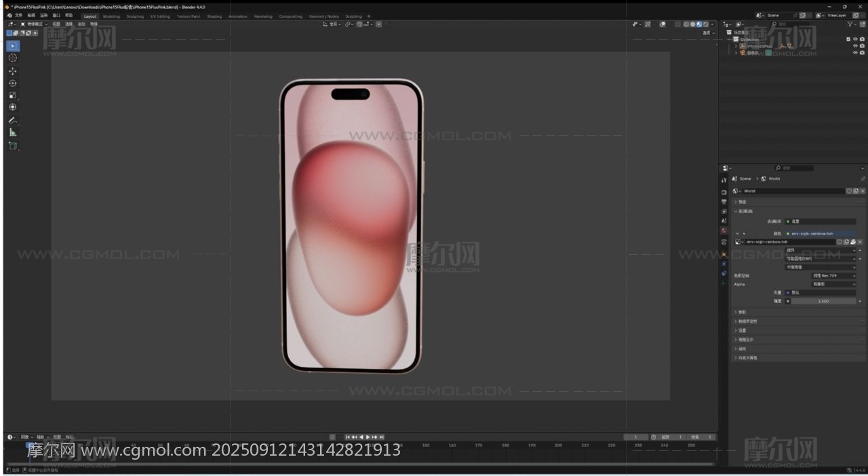Open the object interaction mode dropdown
The height and width of the screenshot is (476, 868).
35,24
